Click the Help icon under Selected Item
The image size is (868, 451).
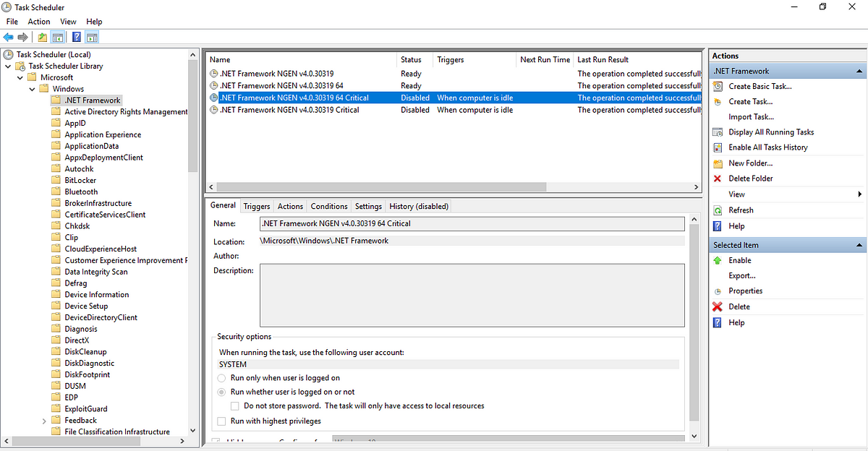click(x=718, y=323)
